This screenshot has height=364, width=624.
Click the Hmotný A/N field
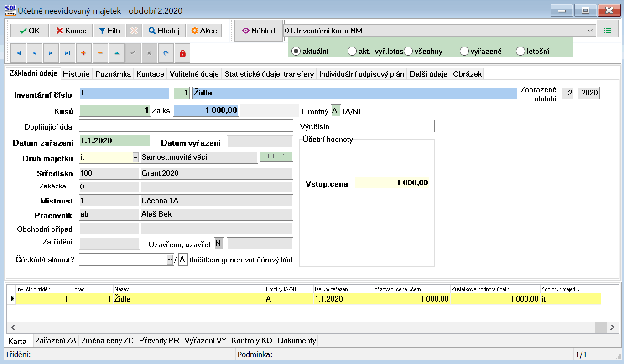coord(336,110)
